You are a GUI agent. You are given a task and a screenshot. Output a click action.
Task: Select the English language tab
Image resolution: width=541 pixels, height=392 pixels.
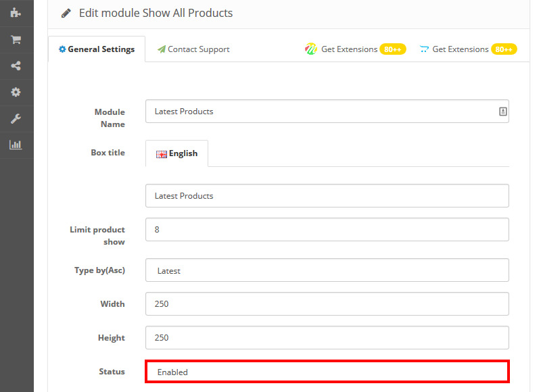click(177, 153)
